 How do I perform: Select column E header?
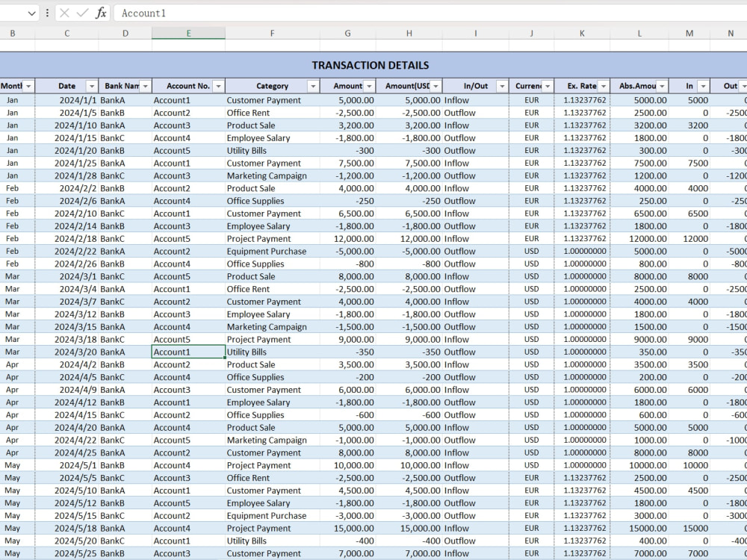tap(189, 34)
